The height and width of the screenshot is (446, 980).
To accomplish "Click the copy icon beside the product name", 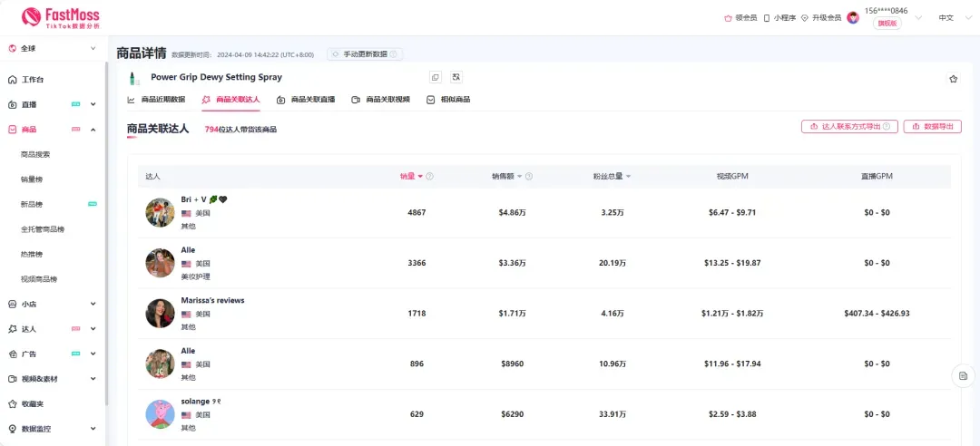I will [436, 78].
